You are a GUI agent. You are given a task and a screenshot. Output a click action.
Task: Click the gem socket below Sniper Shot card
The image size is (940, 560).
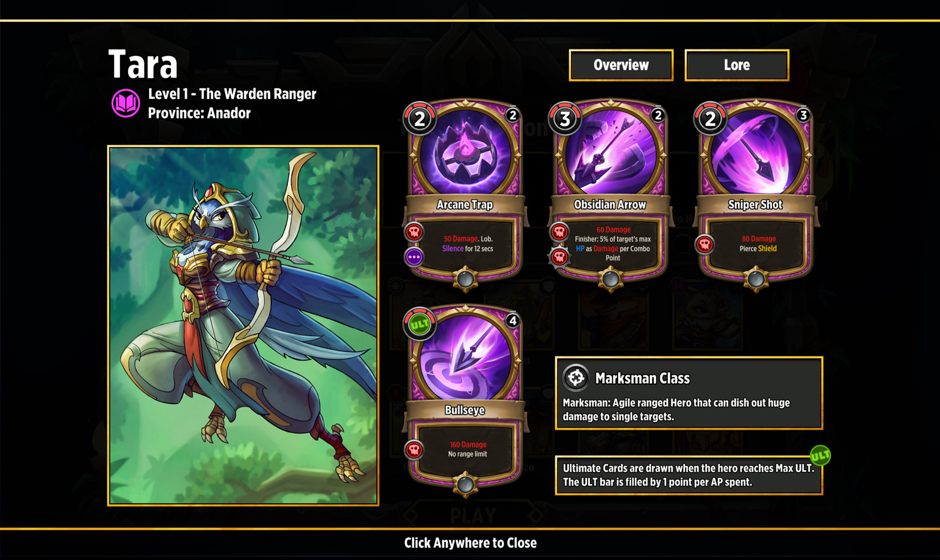click(x=756, y=279)
